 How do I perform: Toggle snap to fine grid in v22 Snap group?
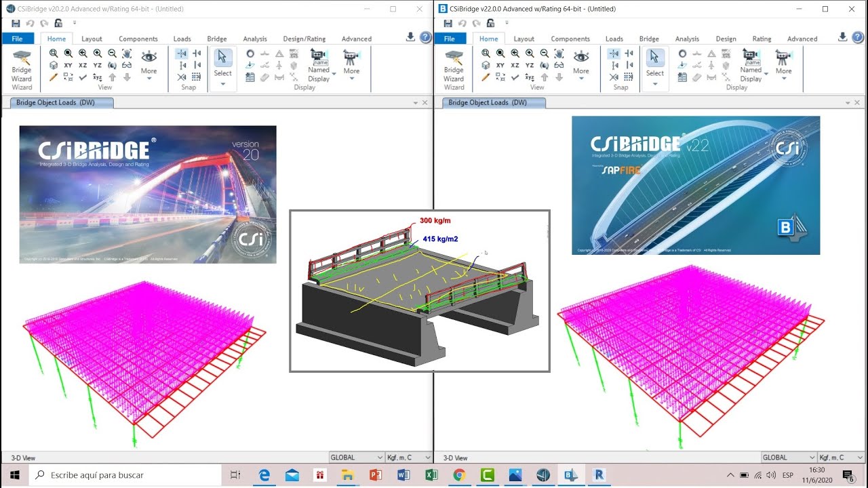[x=629, y=77]
